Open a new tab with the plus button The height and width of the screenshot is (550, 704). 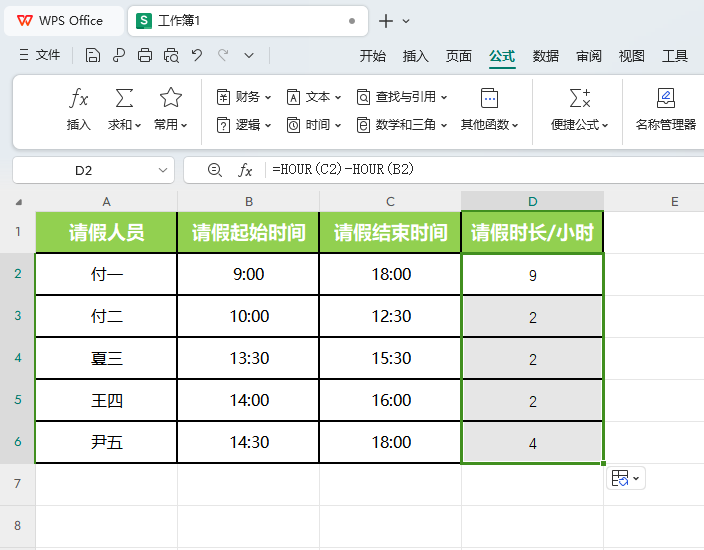[386, 21]
